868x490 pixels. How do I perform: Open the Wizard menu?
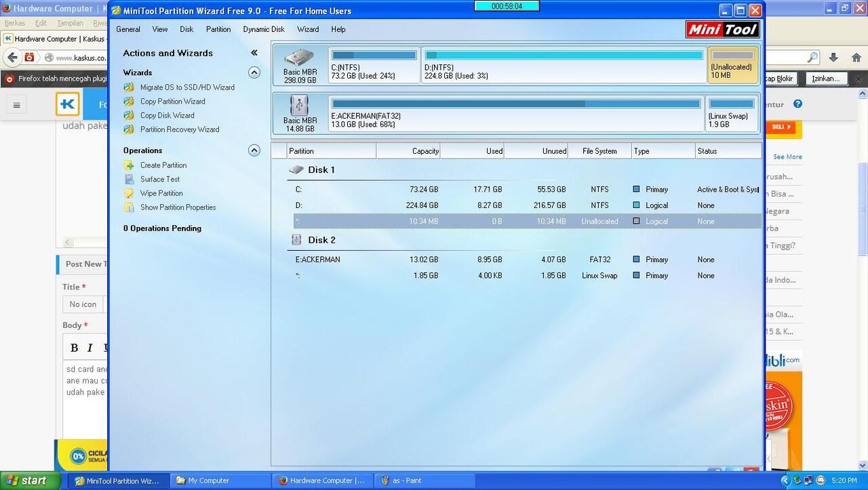[x=308, y=29]
